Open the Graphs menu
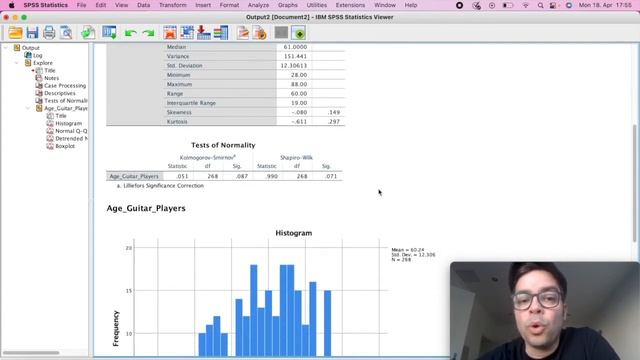Screen dimensions: 640x360 [287, 5]
